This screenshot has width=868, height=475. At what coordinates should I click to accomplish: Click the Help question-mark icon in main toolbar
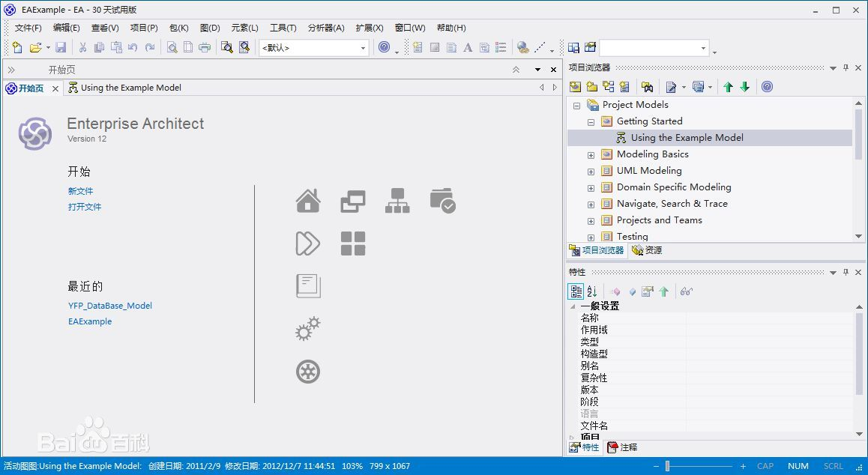385,48
